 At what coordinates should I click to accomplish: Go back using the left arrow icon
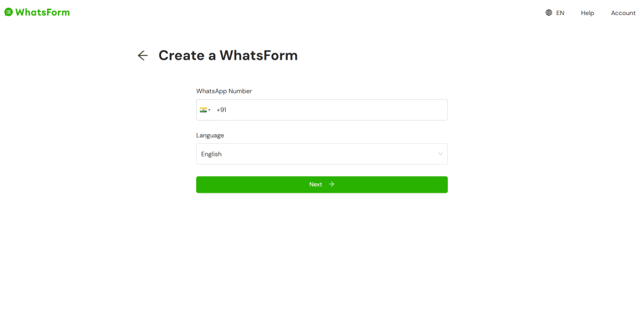coord(143,55)
